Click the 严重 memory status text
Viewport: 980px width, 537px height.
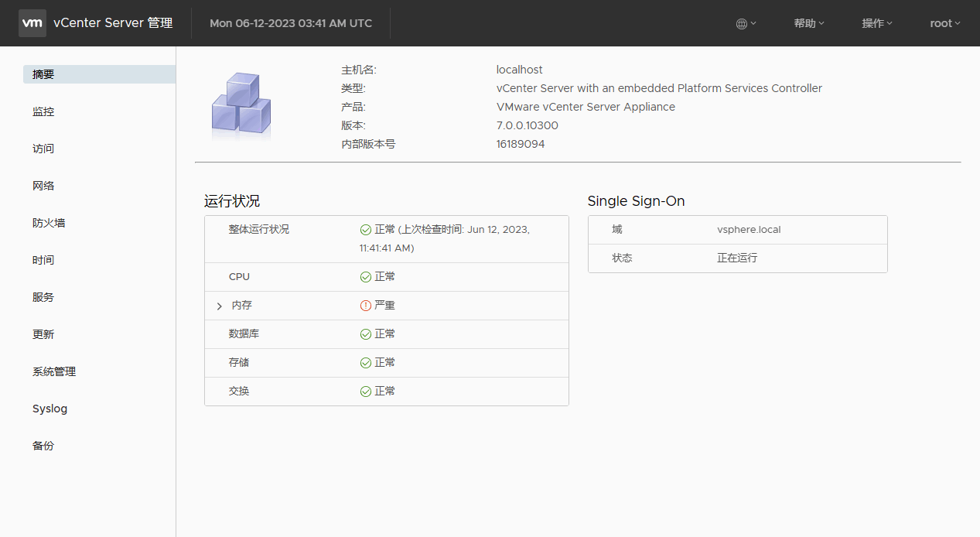(x=384, y=306)
